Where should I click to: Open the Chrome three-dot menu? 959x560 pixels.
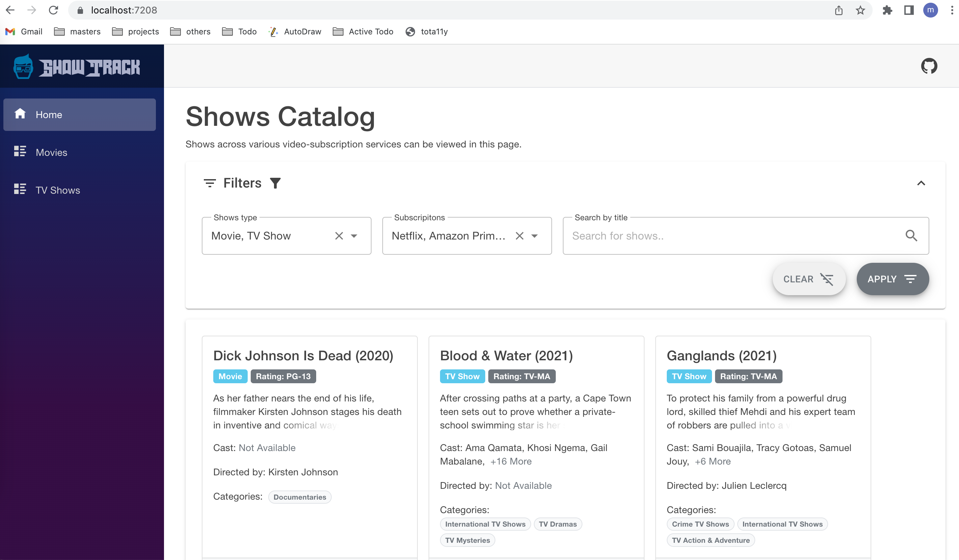coord(952,10)
